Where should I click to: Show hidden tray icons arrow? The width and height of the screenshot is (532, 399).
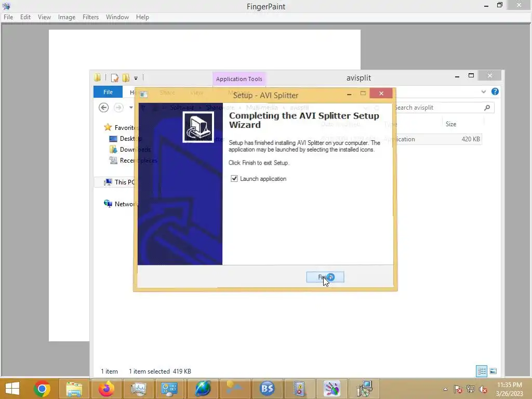(x=445, y=389)
